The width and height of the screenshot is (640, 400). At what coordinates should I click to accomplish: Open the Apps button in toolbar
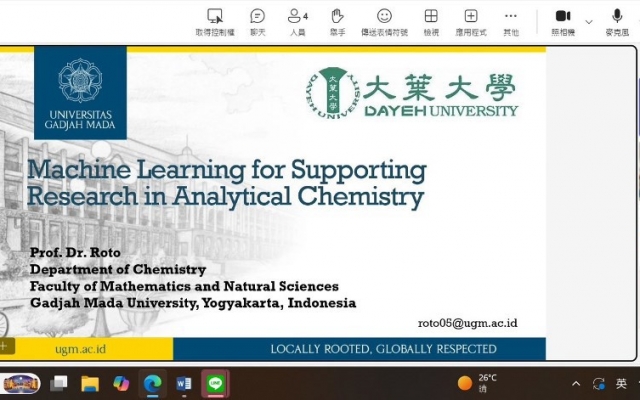pos(470,21)
